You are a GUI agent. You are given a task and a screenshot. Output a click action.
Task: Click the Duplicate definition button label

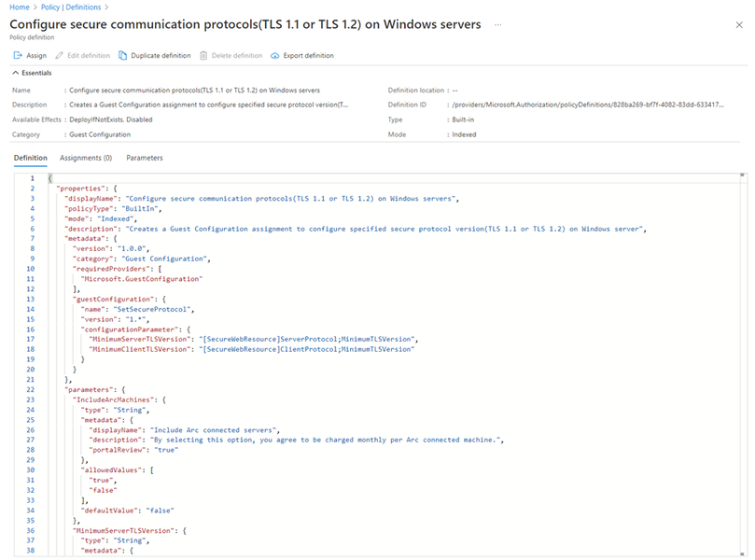point(161,56)
